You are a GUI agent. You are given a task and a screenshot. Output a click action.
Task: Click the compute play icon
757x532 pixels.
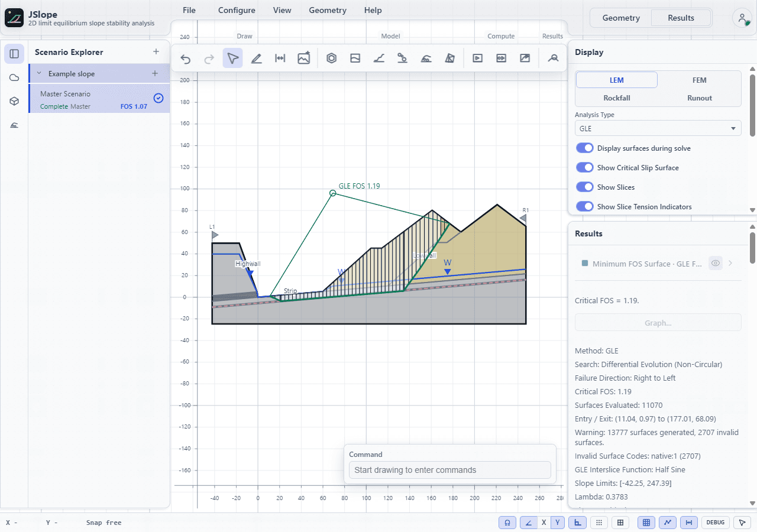coord(477,59)
